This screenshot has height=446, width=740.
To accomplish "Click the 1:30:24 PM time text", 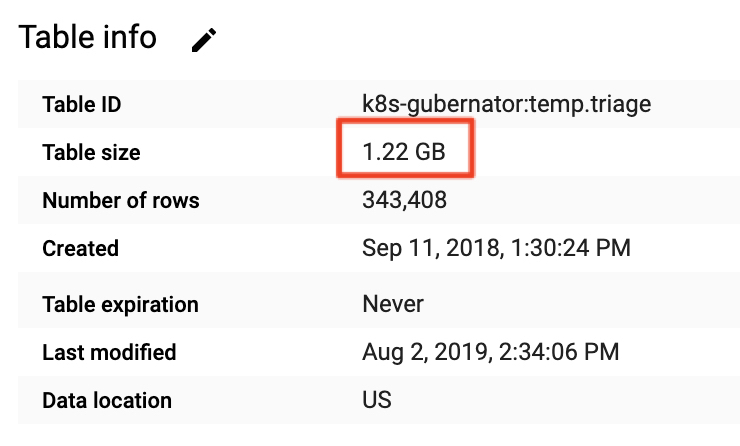I will coord(570,248).
